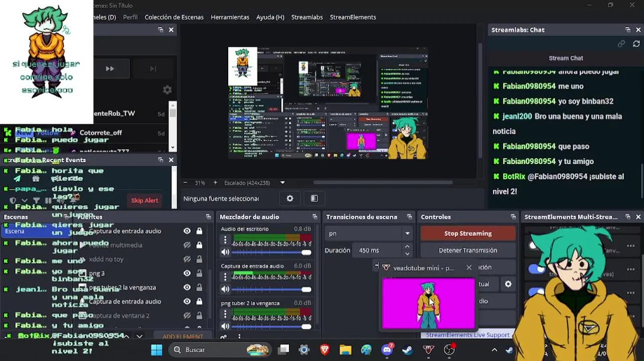Show the Fuente multimedia source
The image size is (644, 361).
[187, 245]
